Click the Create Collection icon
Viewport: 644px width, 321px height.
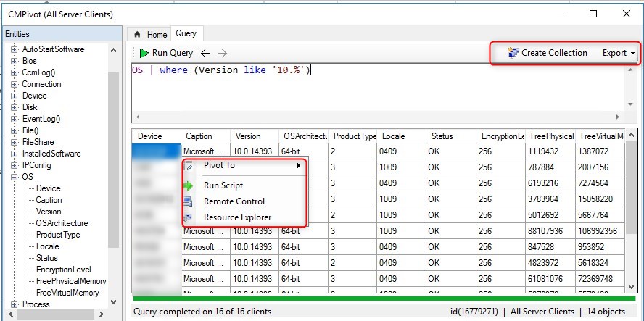[x=513, y=53]
